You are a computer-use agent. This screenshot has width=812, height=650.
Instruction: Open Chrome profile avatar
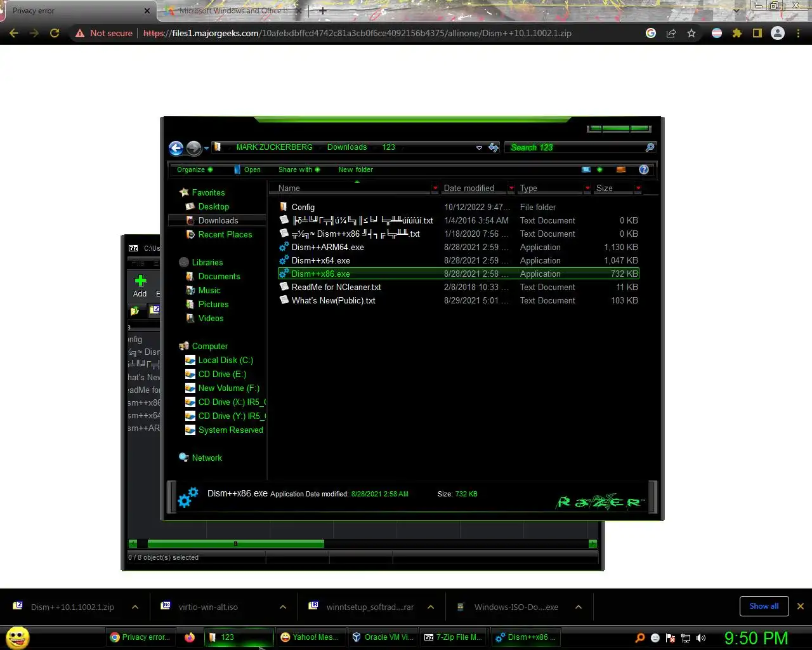click(x=778, y=33)
